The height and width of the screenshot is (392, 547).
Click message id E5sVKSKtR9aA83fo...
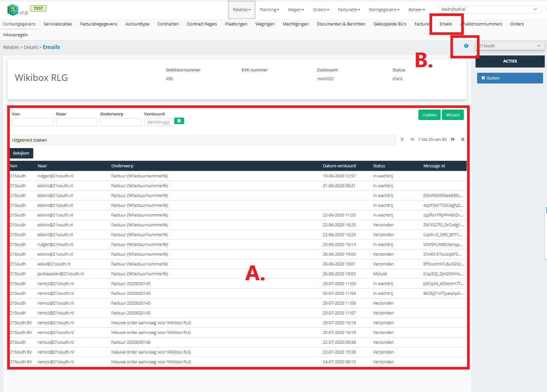tap(443, 196)
